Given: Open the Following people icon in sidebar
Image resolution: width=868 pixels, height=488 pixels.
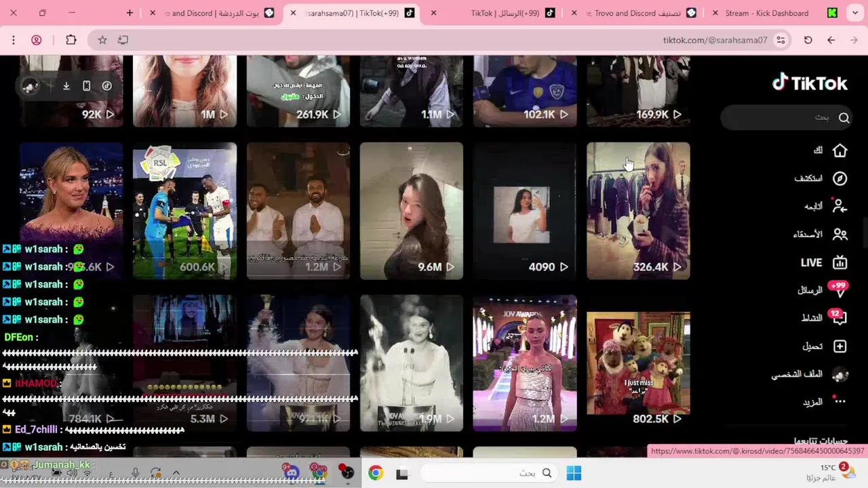Looking at the screenshot, I should pos(840,206).
